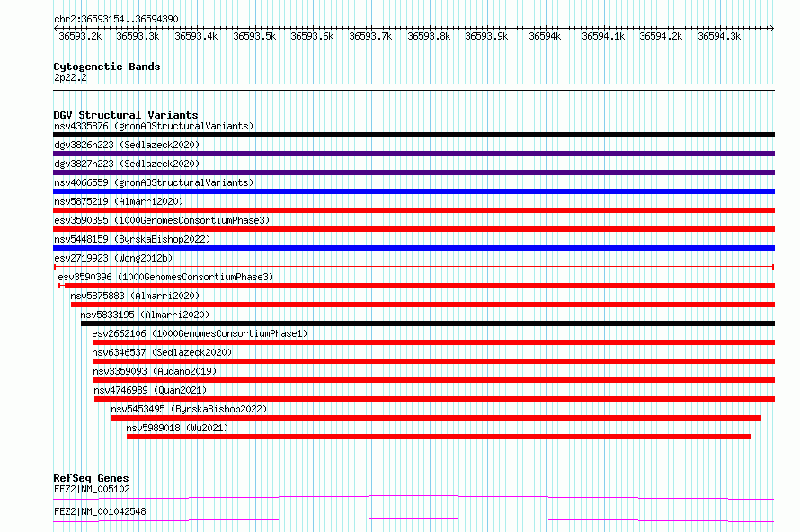Select the black nsv5833195 variant bar
This screenshot has width=800, height=532.
[428, 324]
